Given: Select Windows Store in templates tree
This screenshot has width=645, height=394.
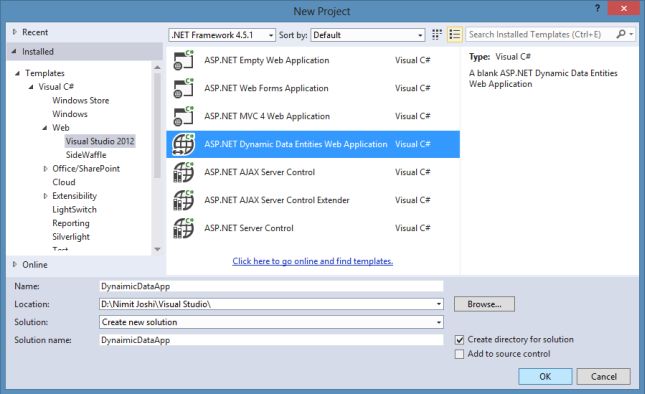Looking at the screenshot, I should [x=81, y=100].
